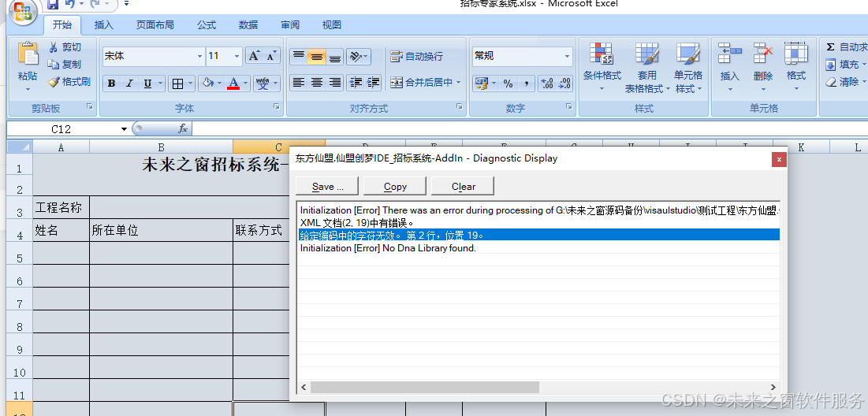
Task: Click Clear button in Diagnostic Display
Action: point(463,187)
